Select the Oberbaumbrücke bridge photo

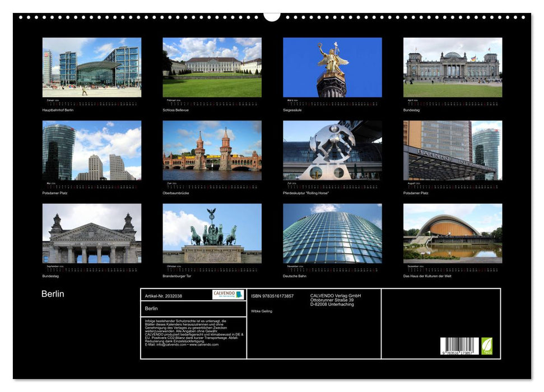click(x=212, y=150)
